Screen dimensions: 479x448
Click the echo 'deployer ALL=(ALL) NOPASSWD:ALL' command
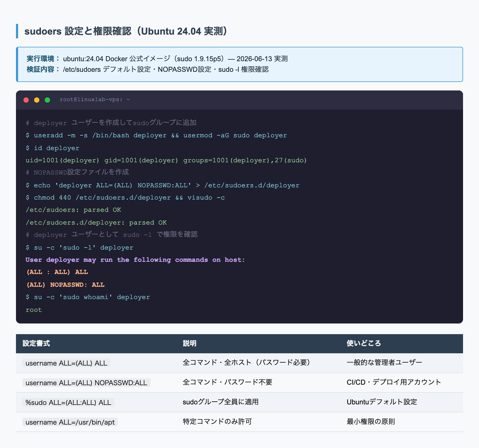point(162,185)
